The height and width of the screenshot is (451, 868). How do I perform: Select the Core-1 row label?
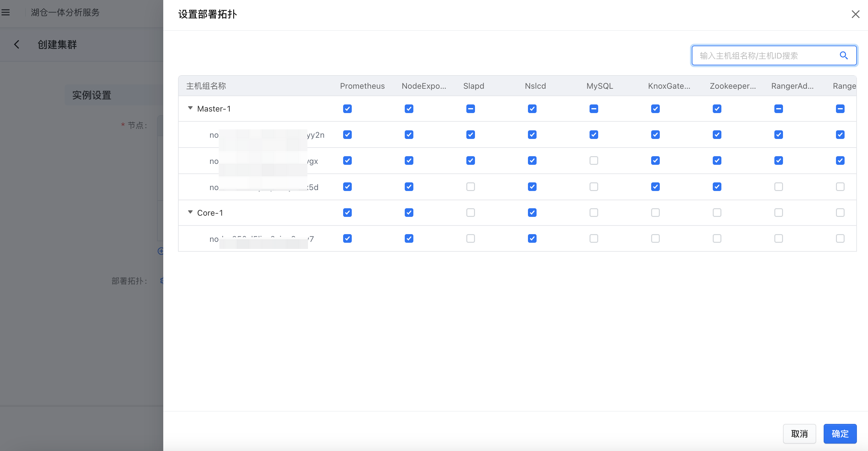coord(210,213)
